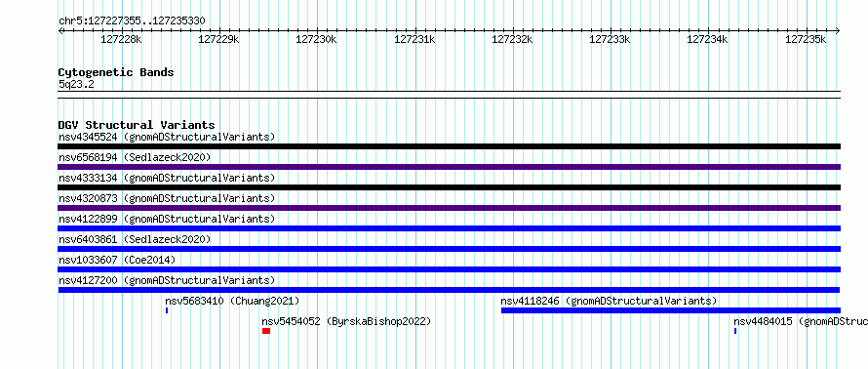Click the nsv1033607 (Coe2014) label
The image size is (868, 369).
click(117, 260)
